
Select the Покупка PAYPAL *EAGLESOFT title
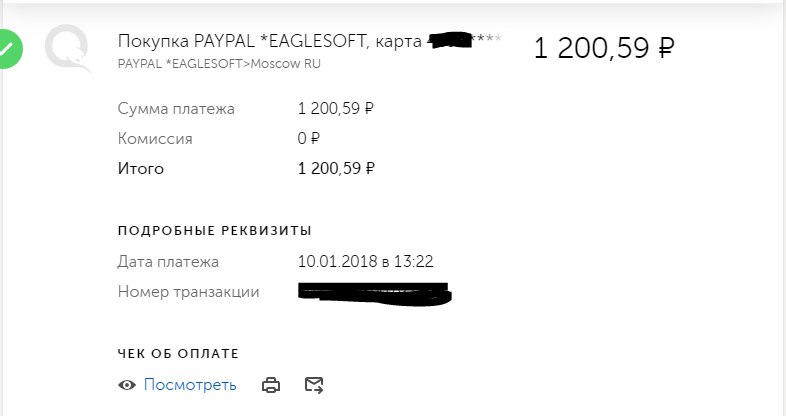[242, 41]
